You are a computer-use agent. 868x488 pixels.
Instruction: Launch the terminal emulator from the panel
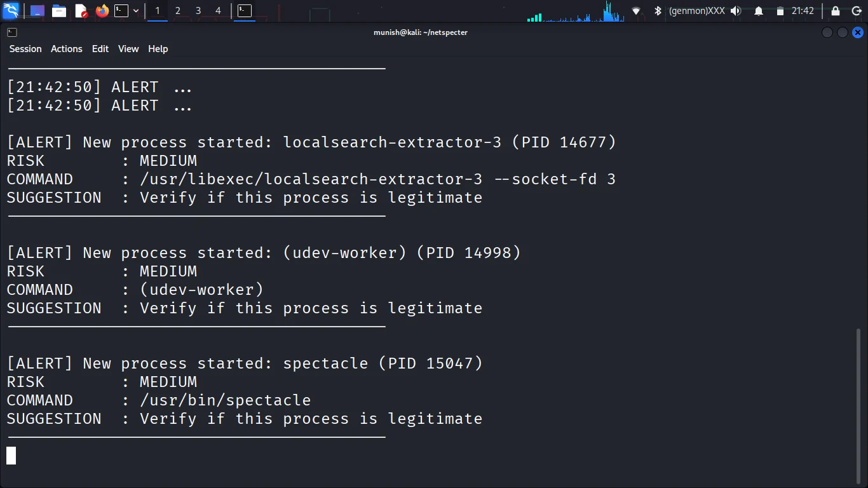[121, 11]
